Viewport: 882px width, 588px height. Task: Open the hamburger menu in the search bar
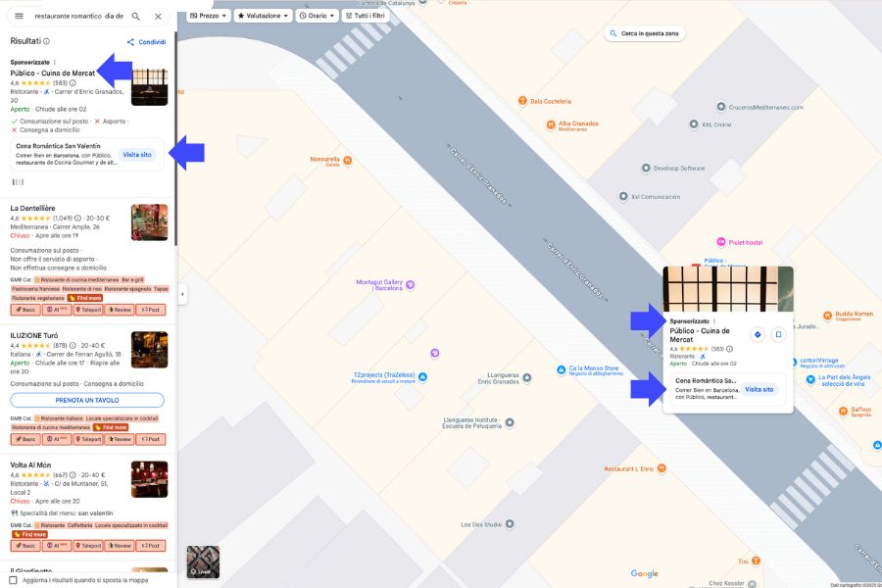point(20,17)
